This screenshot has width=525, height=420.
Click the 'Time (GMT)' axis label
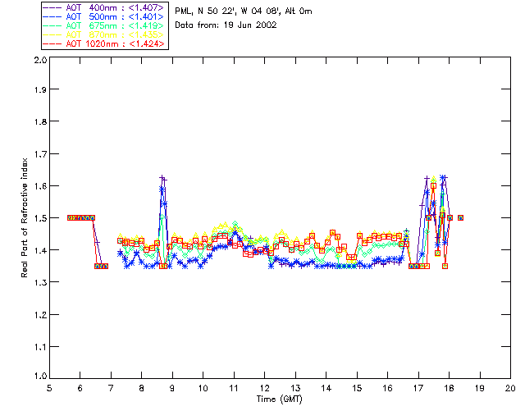(x=280, y=399)
